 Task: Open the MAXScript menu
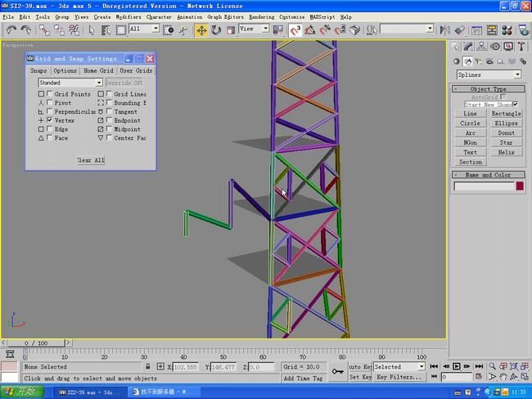tap(322, 17)
